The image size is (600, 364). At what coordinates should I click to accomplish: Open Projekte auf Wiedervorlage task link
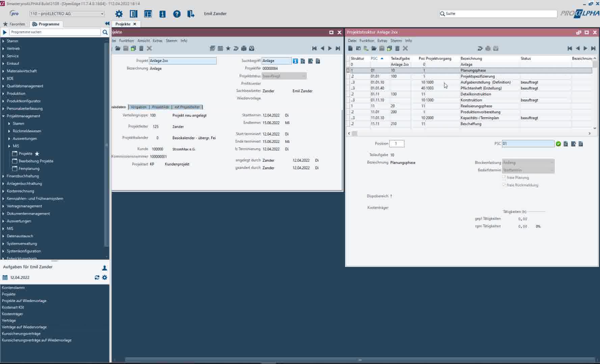coord(24,301)
